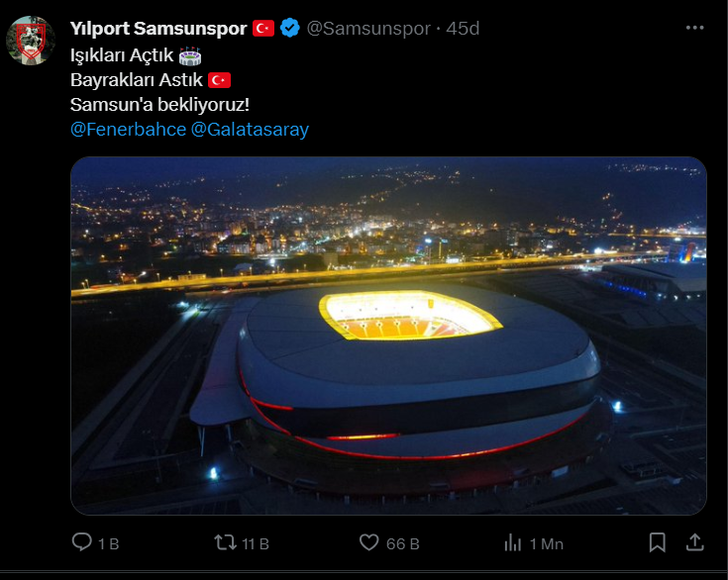Click the 45d timestamp
The height and width of the screenshot is (580, 728).
click(463, 29)
